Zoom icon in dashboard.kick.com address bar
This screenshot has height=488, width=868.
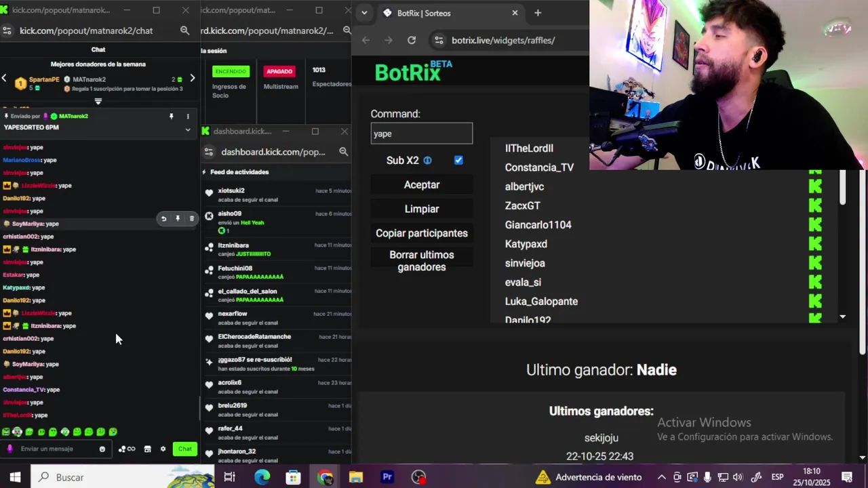[343, 152]
